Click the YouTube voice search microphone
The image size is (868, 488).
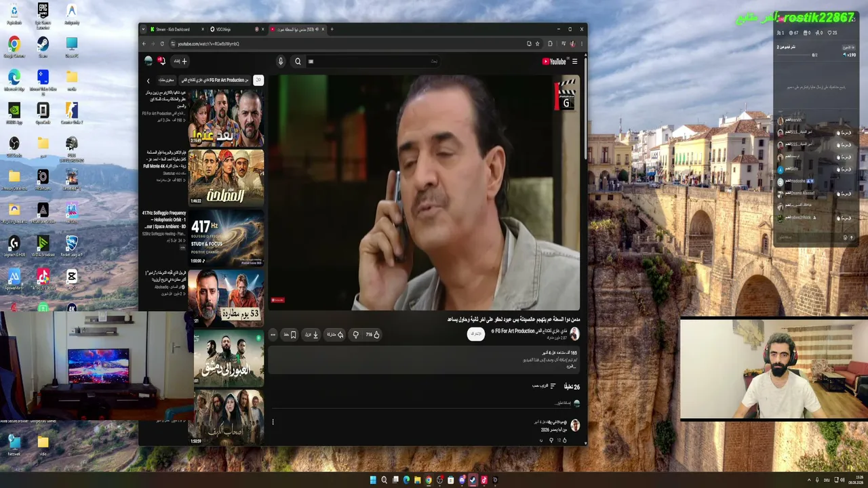point(281,62)
